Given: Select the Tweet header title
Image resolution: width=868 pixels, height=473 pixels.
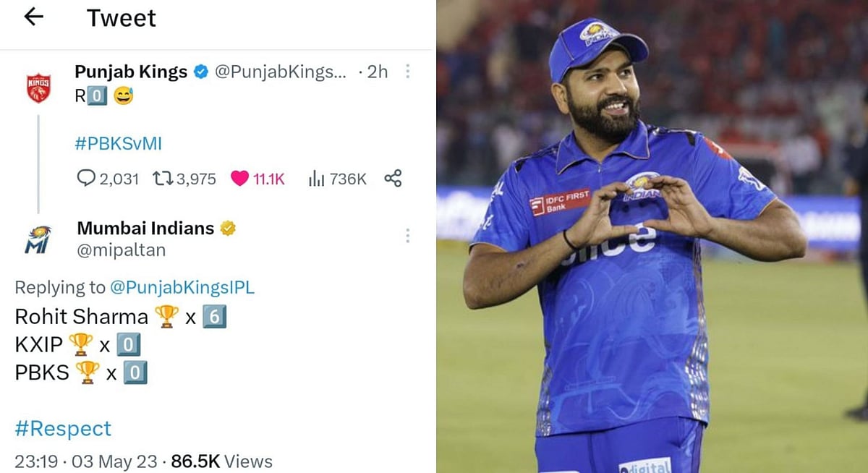Looking at the screenshot, I should [121, 17].
